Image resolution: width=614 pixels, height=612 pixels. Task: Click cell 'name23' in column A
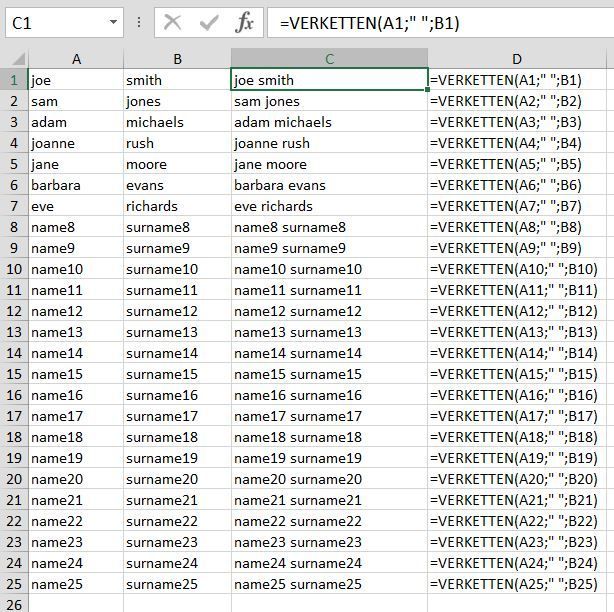click(76, 542)
